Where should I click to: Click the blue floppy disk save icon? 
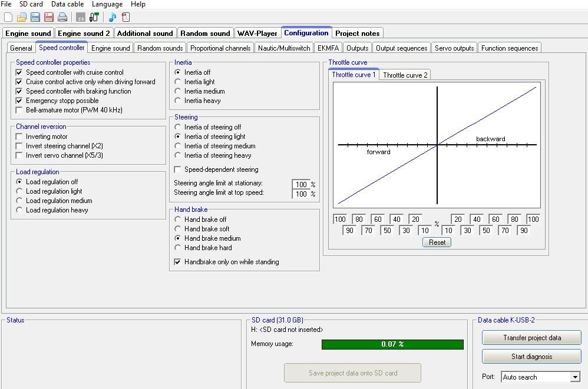[x=35, y=17]
